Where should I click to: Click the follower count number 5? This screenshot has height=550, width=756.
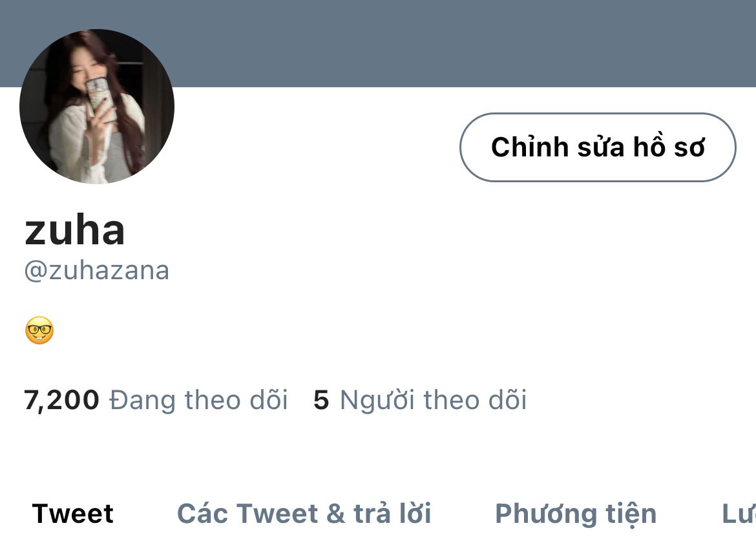[x=321, y=401]
